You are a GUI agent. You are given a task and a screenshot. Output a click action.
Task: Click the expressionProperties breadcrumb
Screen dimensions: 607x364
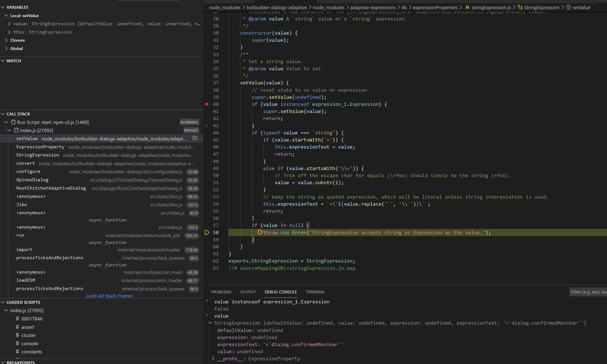[435, 7]
